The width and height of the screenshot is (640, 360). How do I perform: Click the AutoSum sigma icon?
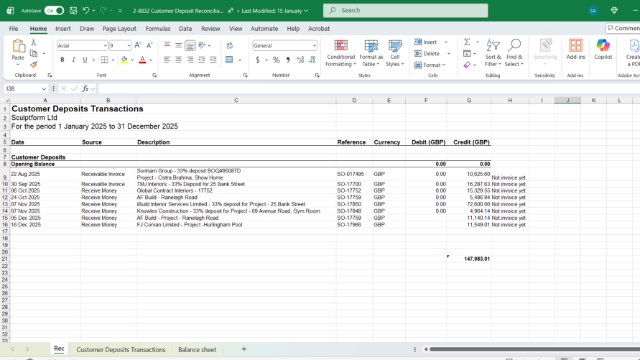(467, 42)
